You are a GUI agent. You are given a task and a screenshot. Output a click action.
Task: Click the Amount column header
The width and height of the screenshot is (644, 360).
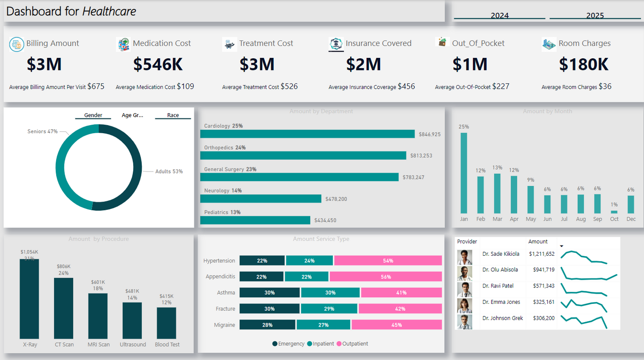pos(538,241)
